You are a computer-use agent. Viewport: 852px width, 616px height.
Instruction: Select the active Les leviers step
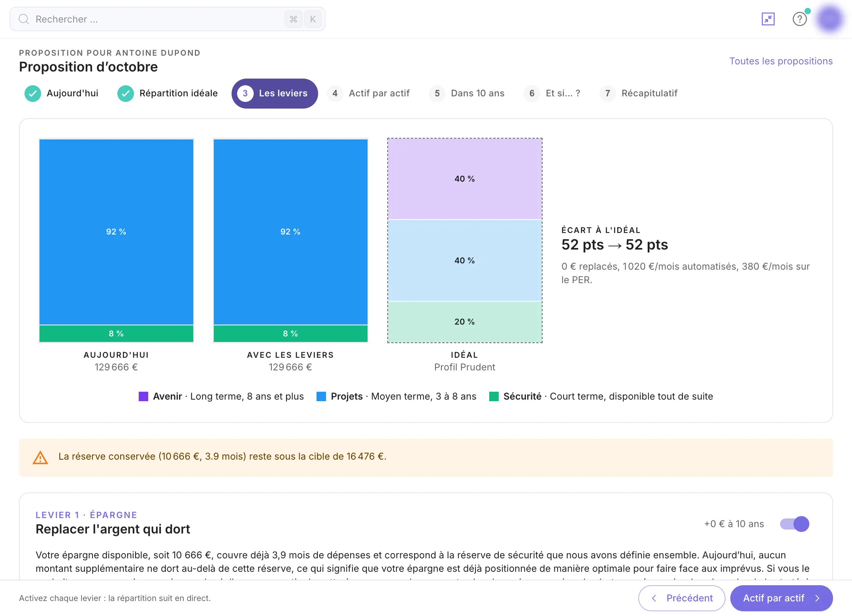tap(275, 94)
